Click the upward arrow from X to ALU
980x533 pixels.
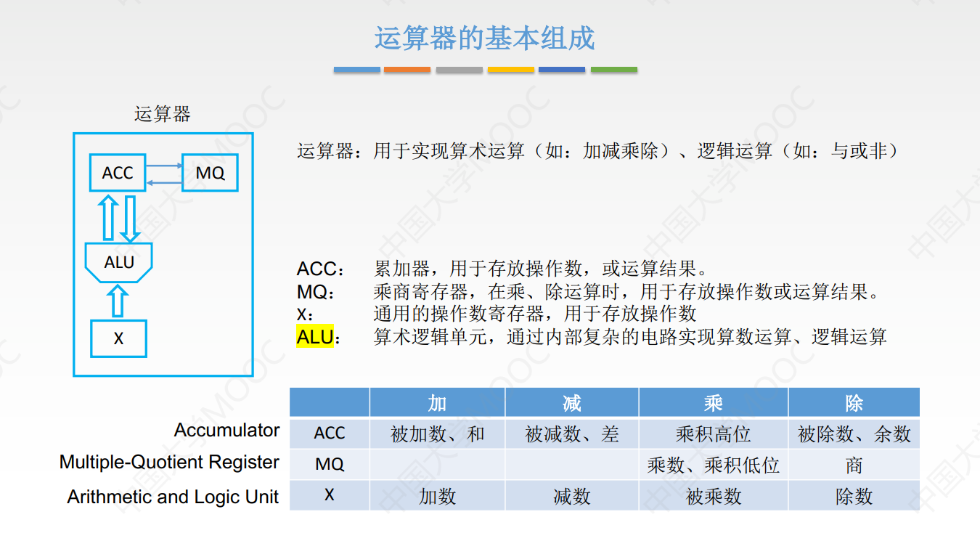(116, 299)
